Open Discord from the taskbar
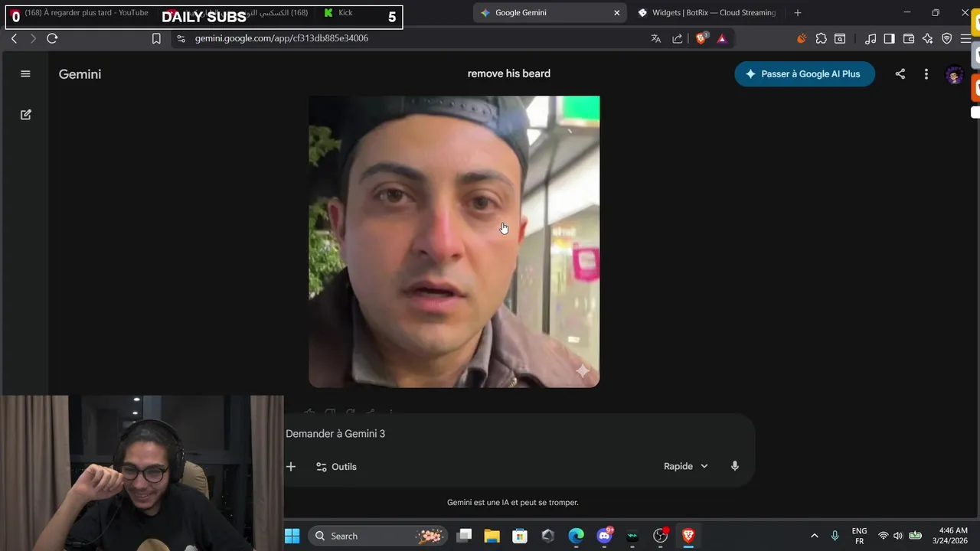The width and height of the screenshot is (980, 551). (604, 536)
